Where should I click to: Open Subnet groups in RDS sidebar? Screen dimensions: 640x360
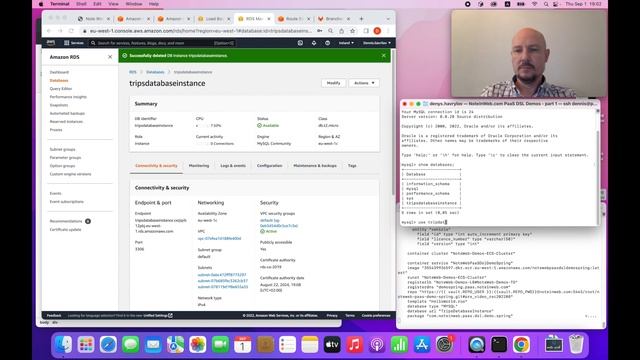(62, 149)
